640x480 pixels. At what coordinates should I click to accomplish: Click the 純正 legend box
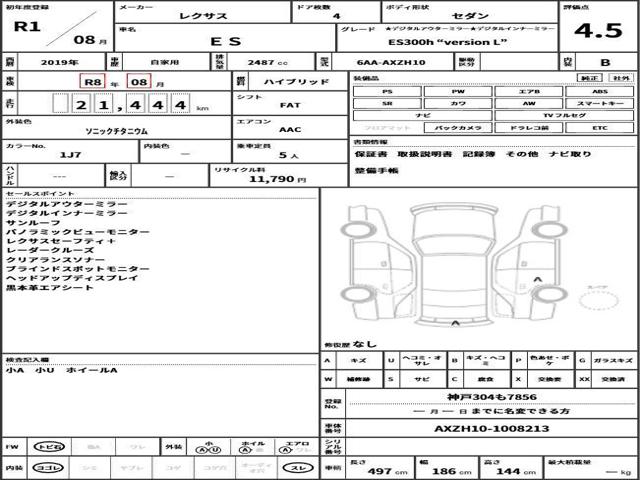[589, 78]
